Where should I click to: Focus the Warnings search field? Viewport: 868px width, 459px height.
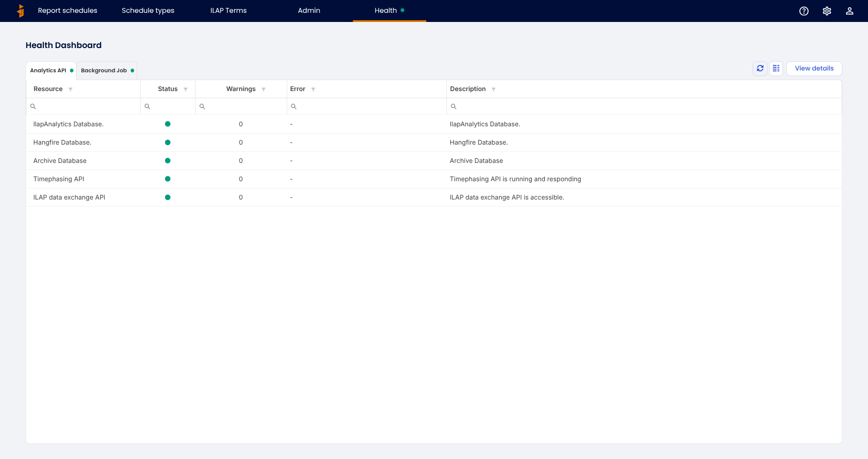point(241,106)
